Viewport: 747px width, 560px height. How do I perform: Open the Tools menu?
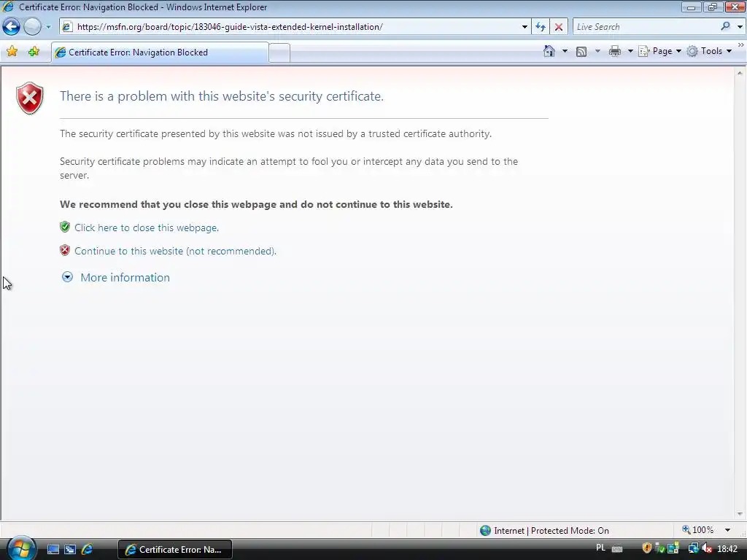(x=709, y=51)
